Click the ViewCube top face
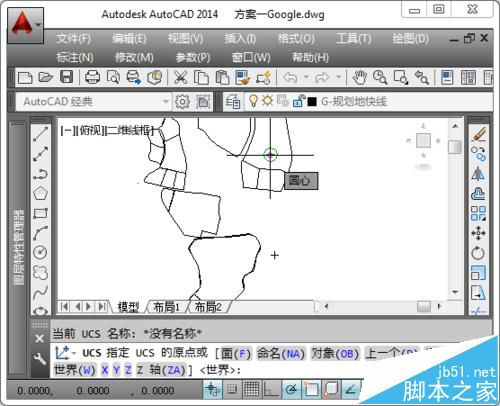 click(x=423, y=140)
